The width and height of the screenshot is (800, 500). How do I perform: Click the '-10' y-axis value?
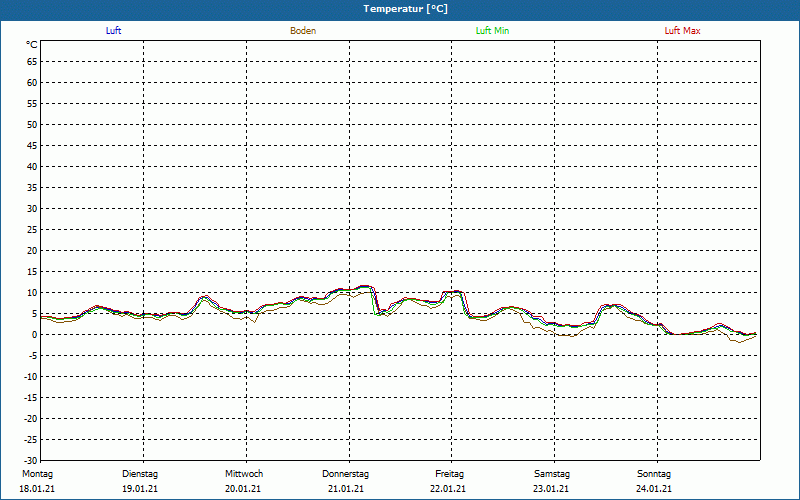click(x=31, y=377)
